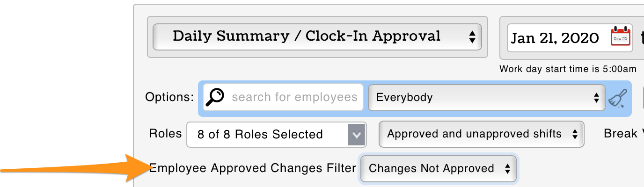Click the magnifying glass search icon
Viewport: 644px width, 187px height.
[215, 97]
